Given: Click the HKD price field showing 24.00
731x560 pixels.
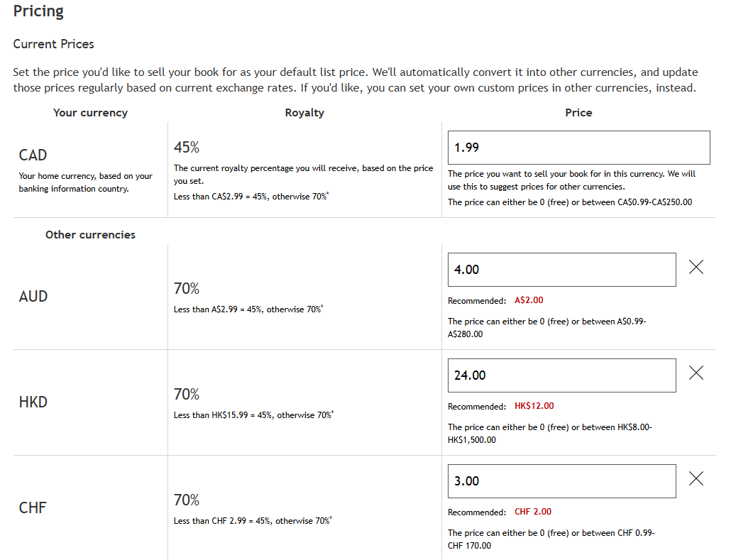Looking at the screenshot, I should click(x=561, y=375).
